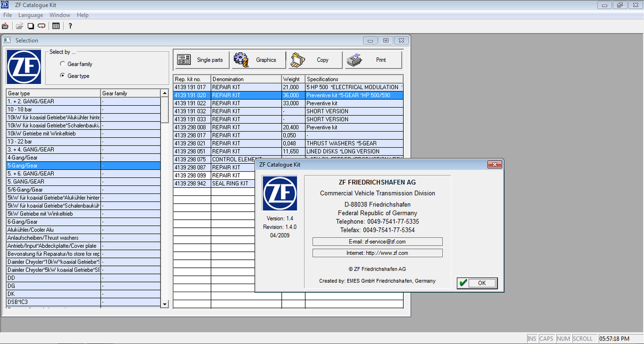This screenshot has height=344, width=644.
Task: Click the open folder toolbar icon
Action: (x=20, y=26)
